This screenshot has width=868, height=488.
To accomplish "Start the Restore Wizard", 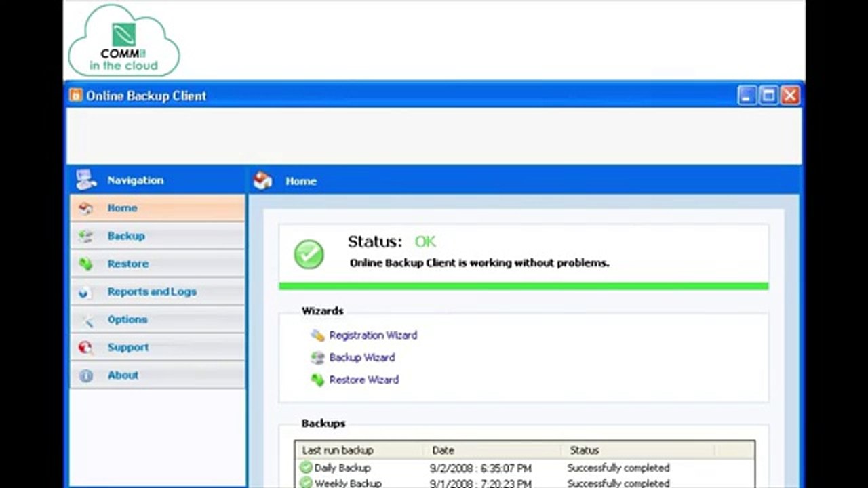I will tap(364, 380).
